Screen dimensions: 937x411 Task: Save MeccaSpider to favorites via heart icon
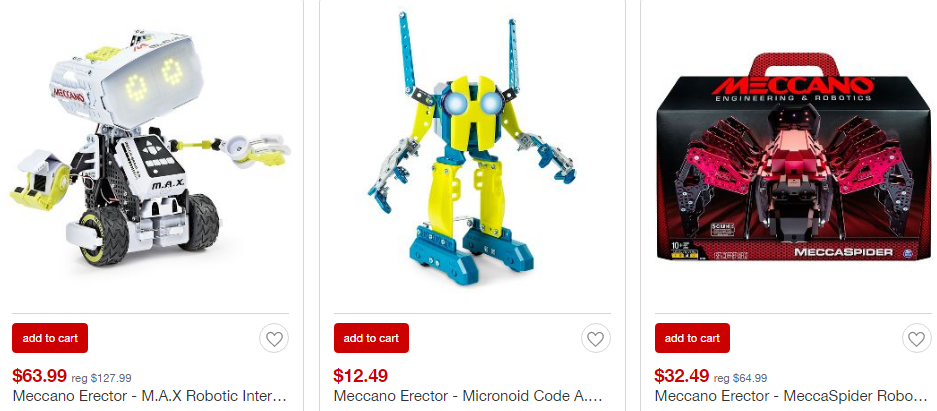[916, 339]
